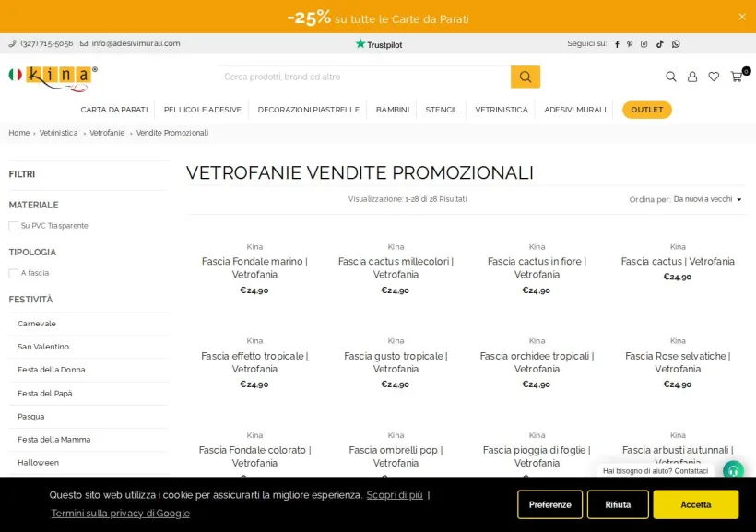This screenshot has height=532, width=756.
Task: Open the Vetrinistica menu
Action: pyautogui.click(x=502, y=110)
